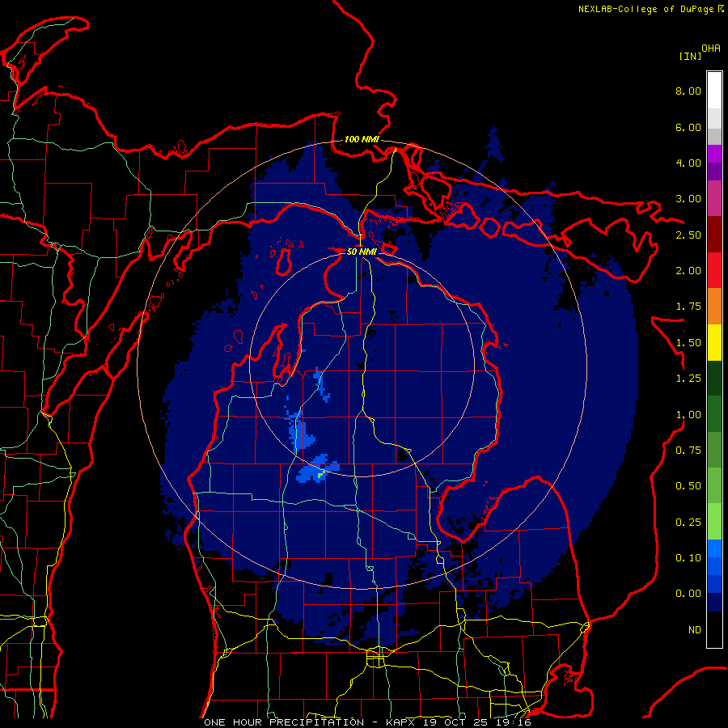Click the 4.00 legend value
Screen dimensions: 728x728
[x=688, y=163]
